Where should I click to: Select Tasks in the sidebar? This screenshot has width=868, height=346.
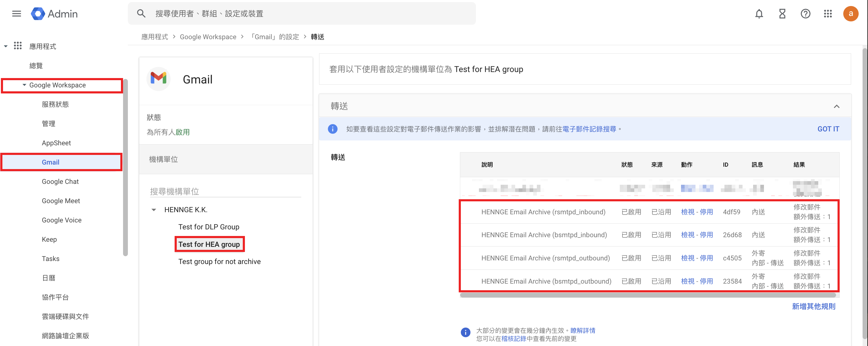51,259
